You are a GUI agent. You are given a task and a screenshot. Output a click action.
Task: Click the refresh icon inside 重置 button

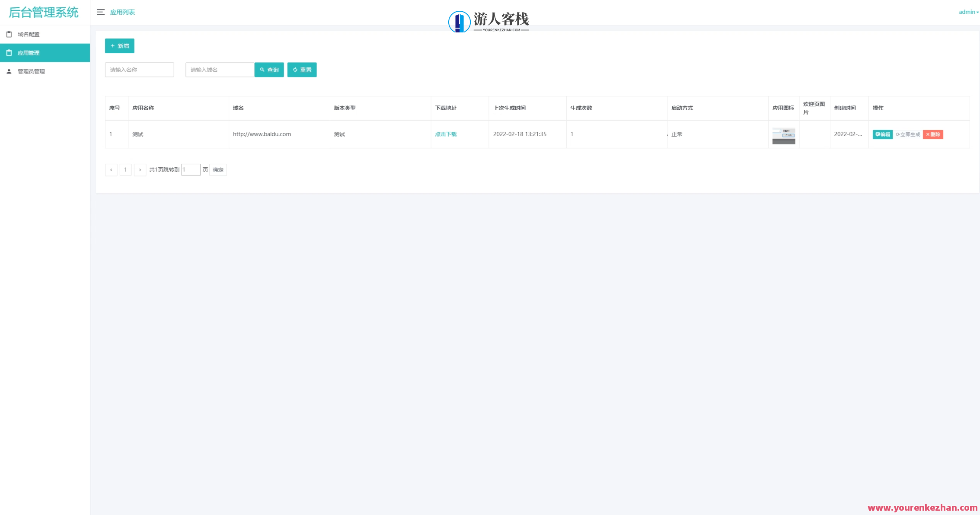[x=296, y=70]
